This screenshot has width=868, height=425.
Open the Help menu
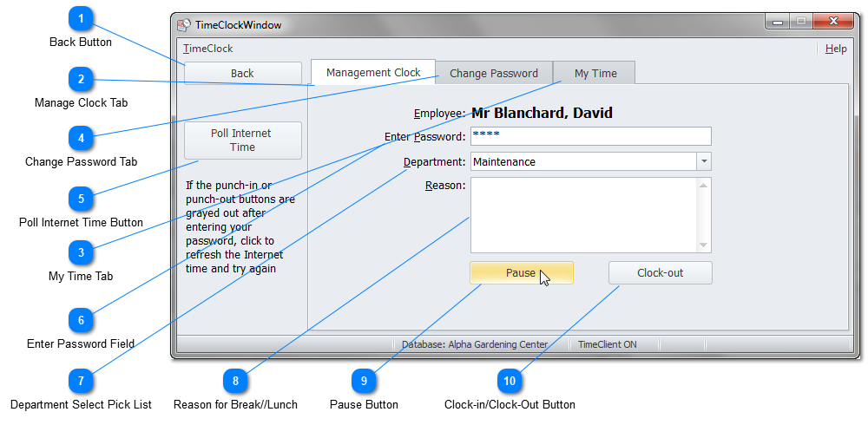pos(836,49)
